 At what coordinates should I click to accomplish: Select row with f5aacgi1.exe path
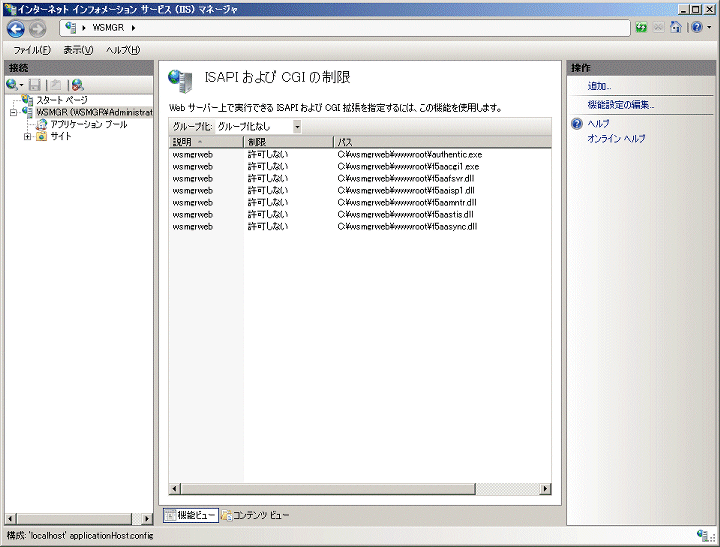pyautogui.click(x=360, y=167)
